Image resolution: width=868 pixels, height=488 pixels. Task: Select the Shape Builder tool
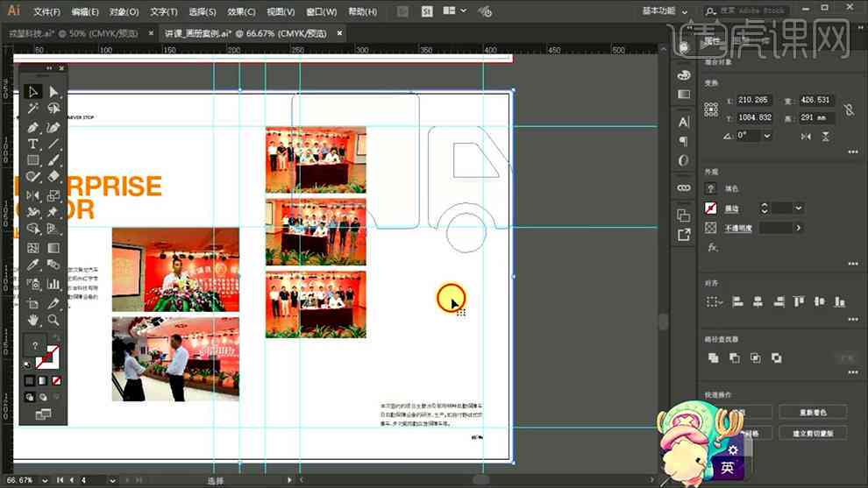[32, 229]
